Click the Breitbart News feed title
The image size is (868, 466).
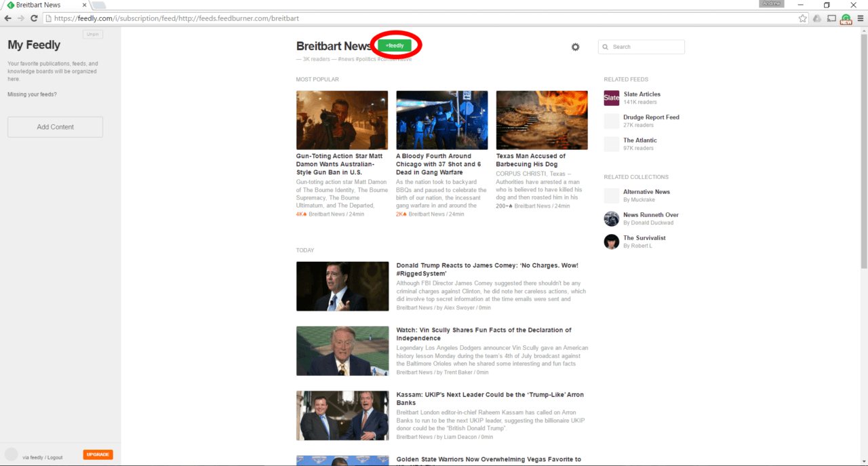[334, 46]
